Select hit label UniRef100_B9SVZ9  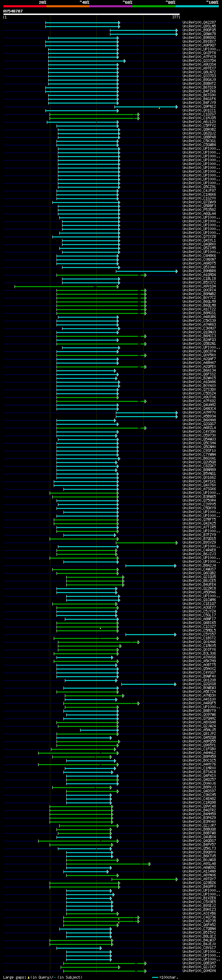(x=199, y=543)
